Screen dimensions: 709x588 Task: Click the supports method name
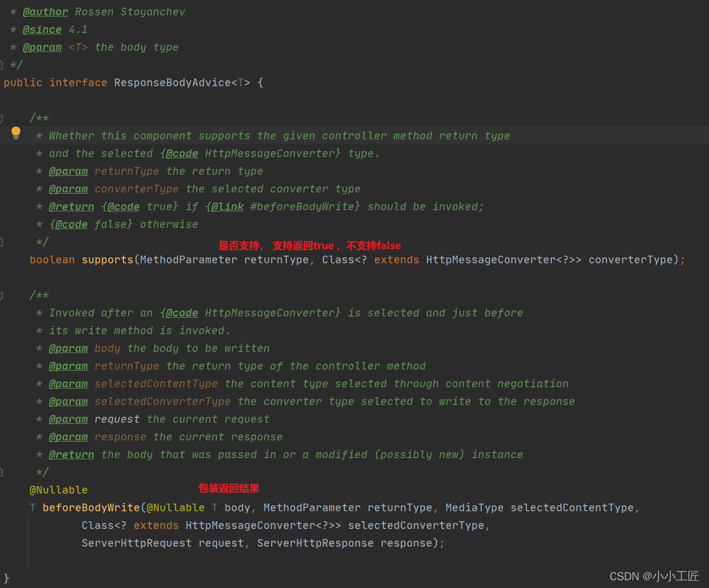pyautogui.click(x=108, y=260)
